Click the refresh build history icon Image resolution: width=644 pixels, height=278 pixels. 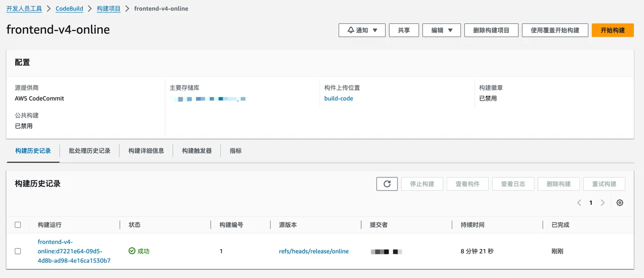[x=387, y=184]
